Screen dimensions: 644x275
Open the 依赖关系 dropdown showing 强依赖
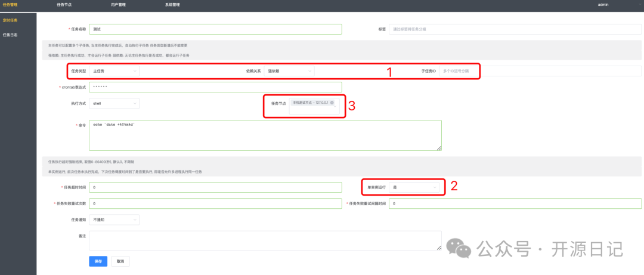289,71
